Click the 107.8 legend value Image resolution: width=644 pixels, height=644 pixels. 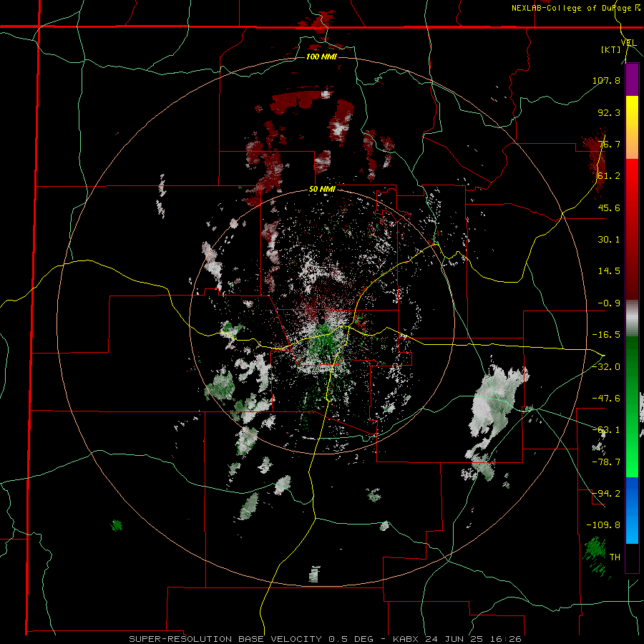[x=606, y=80]
